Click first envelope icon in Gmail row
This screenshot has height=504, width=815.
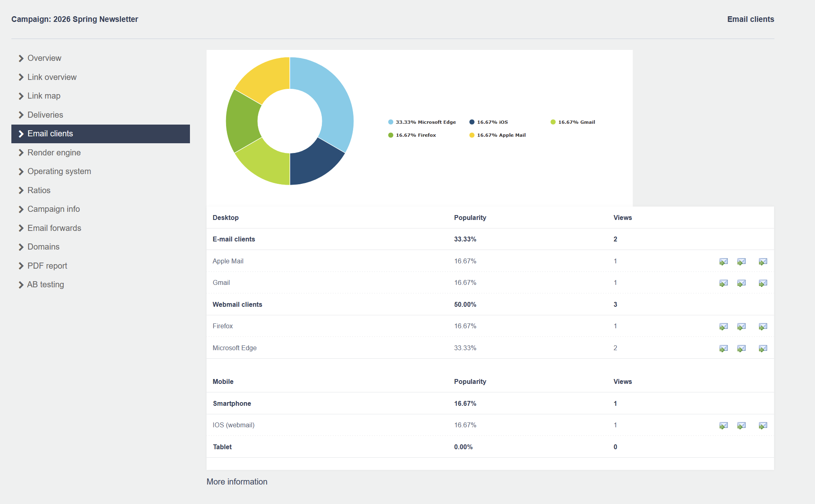coord(723,283)
